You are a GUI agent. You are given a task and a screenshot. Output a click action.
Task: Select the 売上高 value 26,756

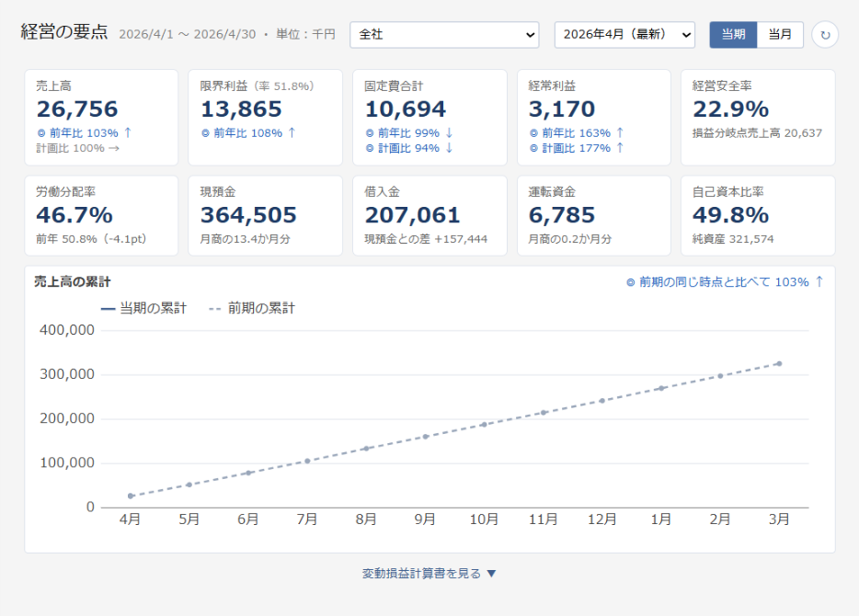pos(77,109)
